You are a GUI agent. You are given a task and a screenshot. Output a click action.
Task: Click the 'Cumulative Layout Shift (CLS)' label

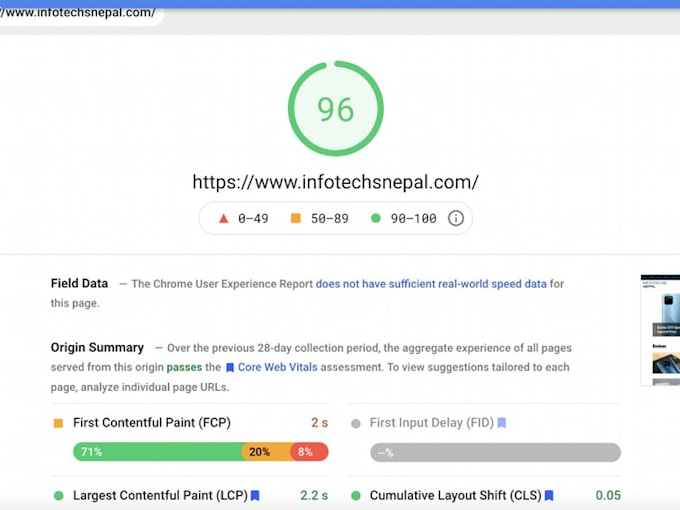(x=455, y=495)
